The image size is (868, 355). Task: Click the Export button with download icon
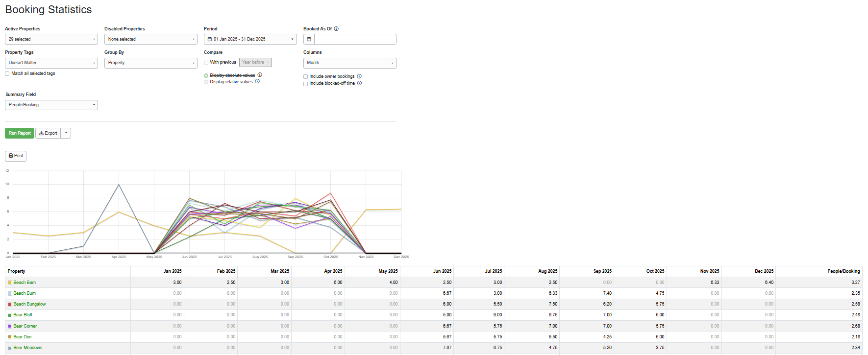[x=48, y=133]
